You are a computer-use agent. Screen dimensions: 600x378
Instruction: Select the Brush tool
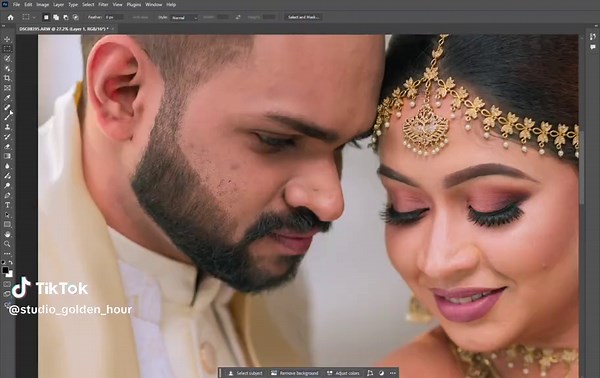tap(7, 116)
